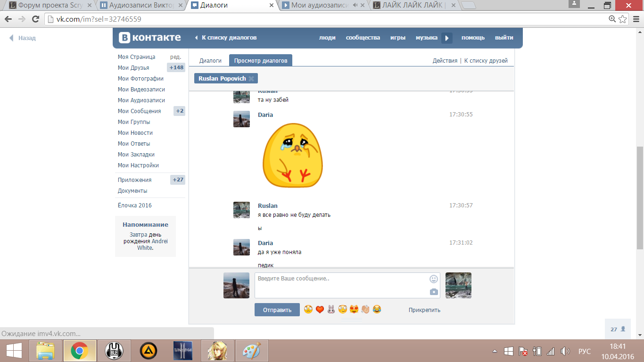Screen dimensions: 644x362
Task: Click the Chrome taskbar icon
Action: pos(80,351)
